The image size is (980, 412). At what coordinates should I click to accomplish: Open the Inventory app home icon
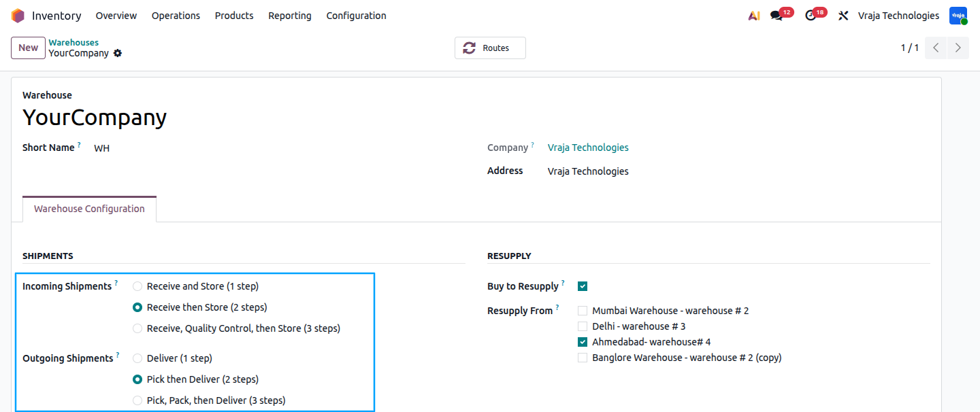pyautogui.click(x=18, y=16)
